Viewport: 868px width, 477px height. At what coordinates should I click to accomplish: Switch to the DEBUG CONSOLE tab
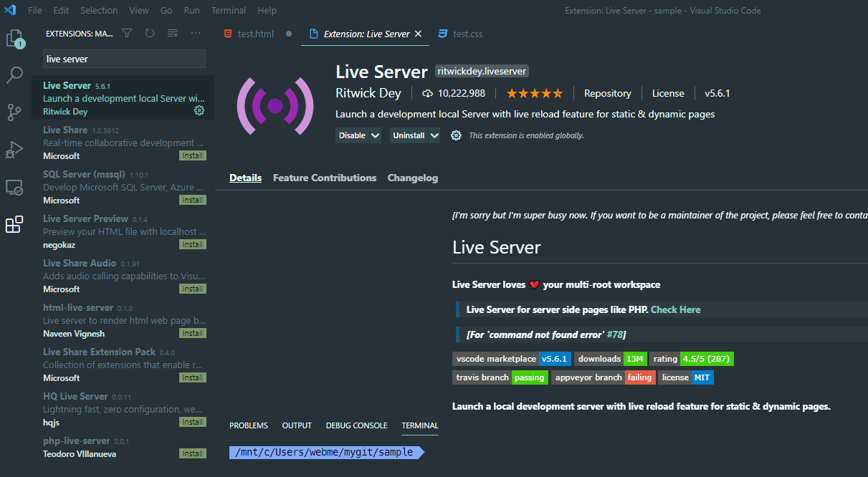356,425
